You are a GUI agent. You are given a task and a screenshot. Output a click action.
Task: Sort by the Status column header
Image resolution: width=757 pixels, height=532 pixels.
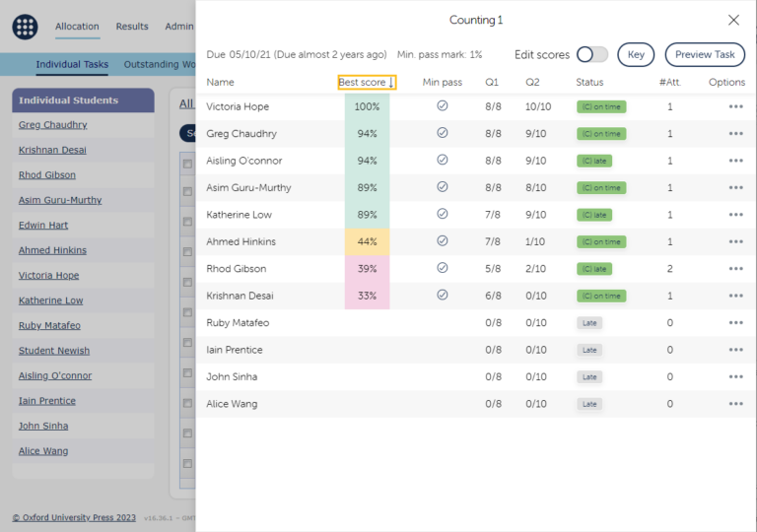(589, 83)
